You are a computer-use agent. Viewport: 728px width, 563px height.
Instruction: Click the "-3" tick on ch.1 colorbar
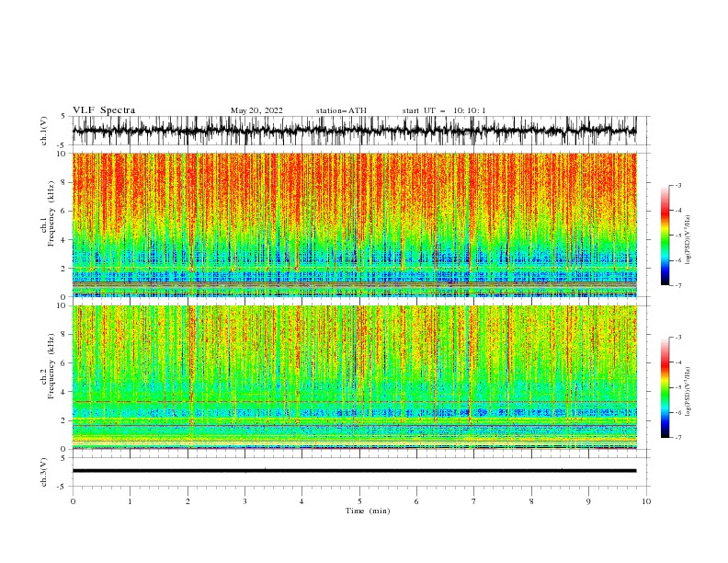tap(678, 185)
